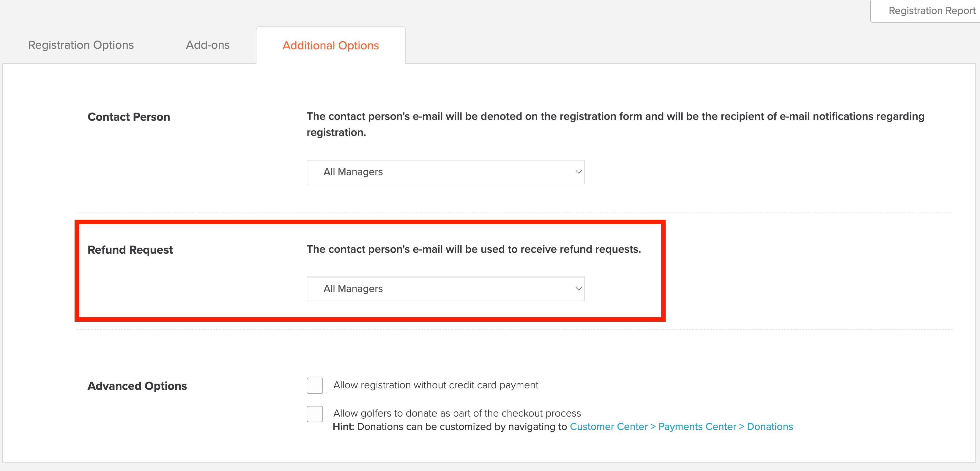Screen dimensions: 980x471
Task: Follow the Customer Center > Payments Center > Donations link
Action: point(681,426)
